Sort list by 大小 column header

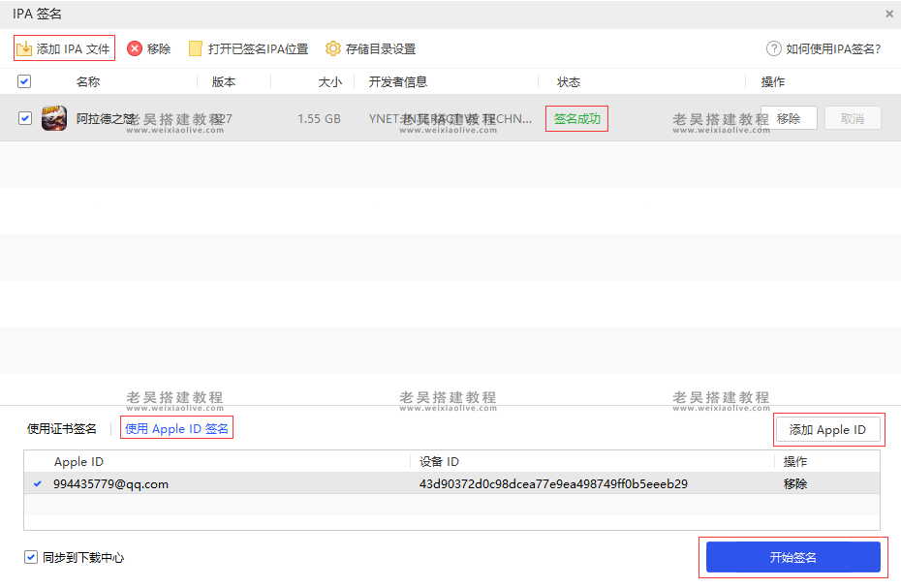tap(329, 82)
